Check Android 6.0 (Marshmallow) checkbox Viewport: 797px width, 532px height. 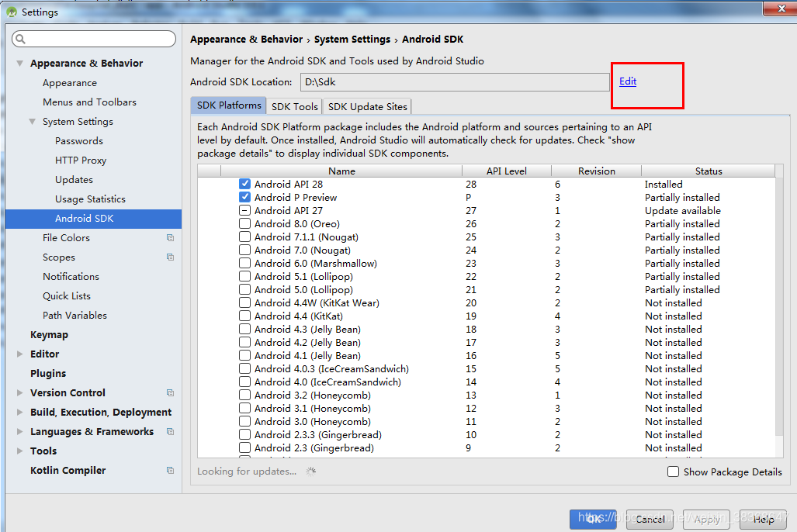click(245, 263)
